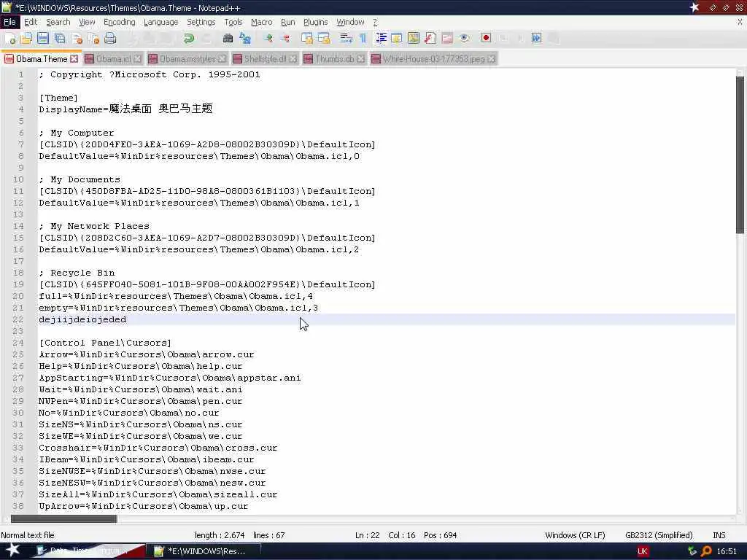Click the Folder as Workspace icon
The height and width of the screenshot is (560, 747).
447,39
